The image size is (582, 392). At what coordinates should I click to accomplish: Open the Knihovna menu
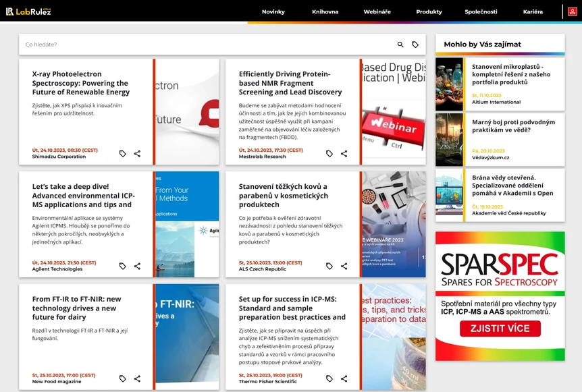[325, 12]
